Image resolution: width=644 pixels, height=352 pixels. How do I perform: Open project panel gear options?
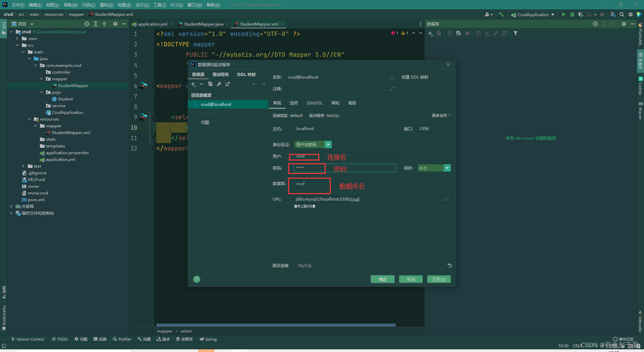click(115, 24)
